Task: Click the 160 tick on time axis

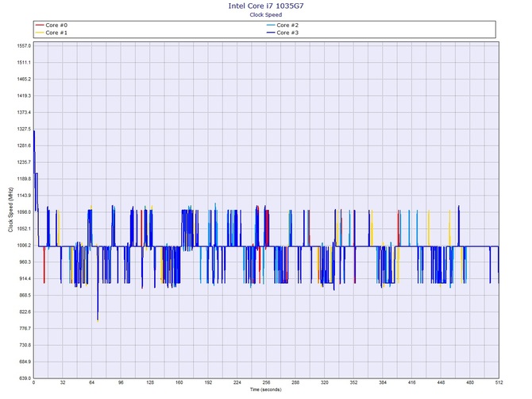Action: (179, 382)
